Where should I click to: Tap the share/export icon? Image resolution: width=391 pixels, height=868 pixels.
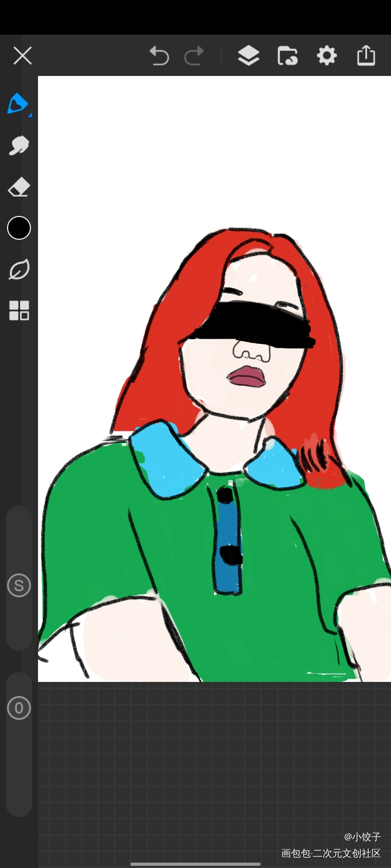[x=366, y=55]
